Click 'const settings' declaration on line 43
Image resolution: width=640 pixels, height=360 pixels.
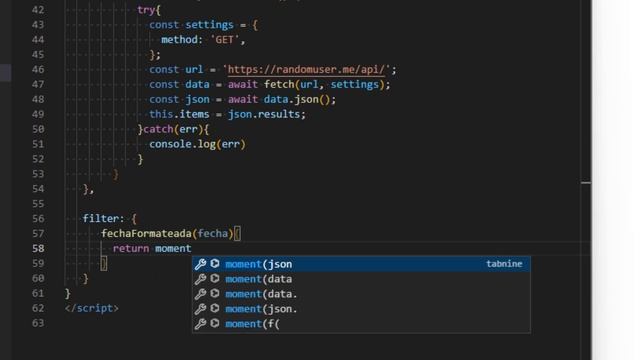191,25
